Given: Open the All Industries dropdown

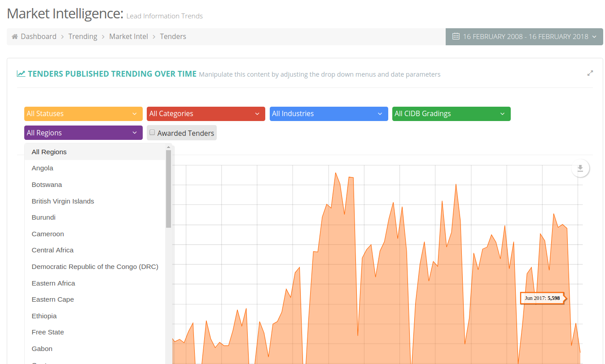Looking at the screenshot, I should pos(329,114).
